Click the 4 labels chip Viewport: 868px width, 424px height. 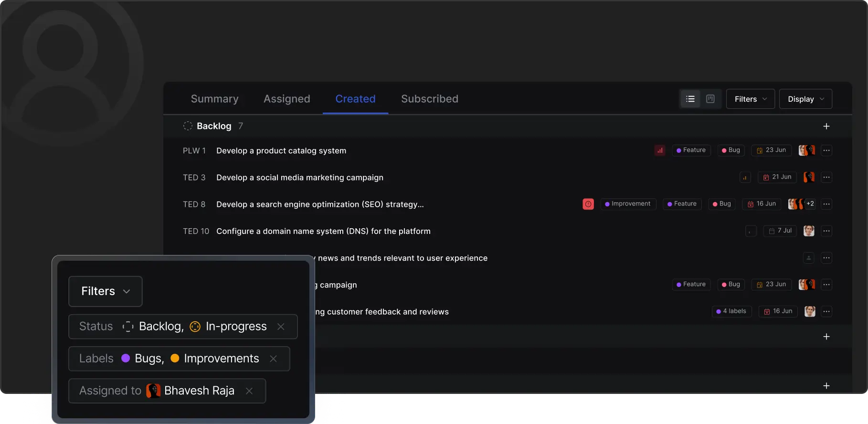731,311
